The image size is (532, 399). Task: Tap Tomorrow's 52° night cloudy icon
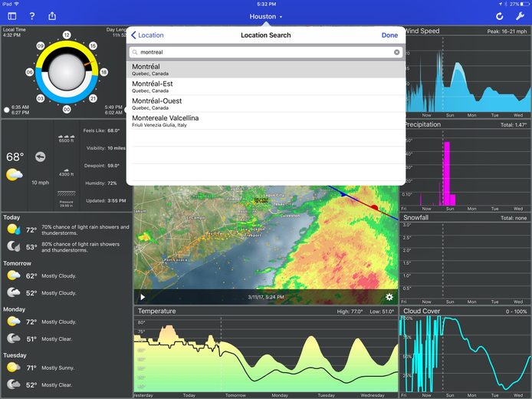pos(14,292)
